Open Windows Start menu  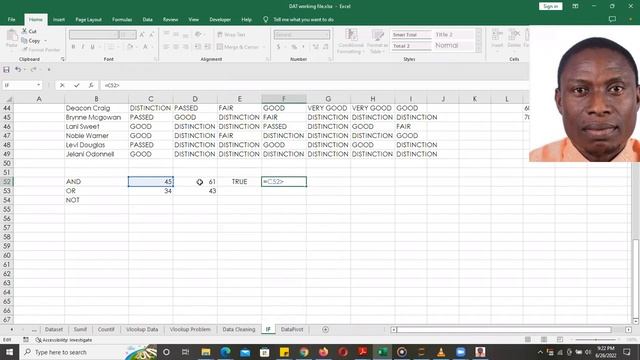point(9,352)
